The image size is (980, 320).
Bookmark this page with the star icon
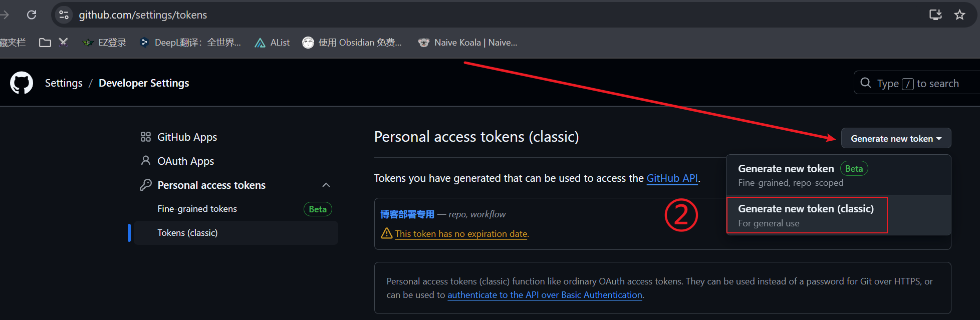click(x=959, y=15)
